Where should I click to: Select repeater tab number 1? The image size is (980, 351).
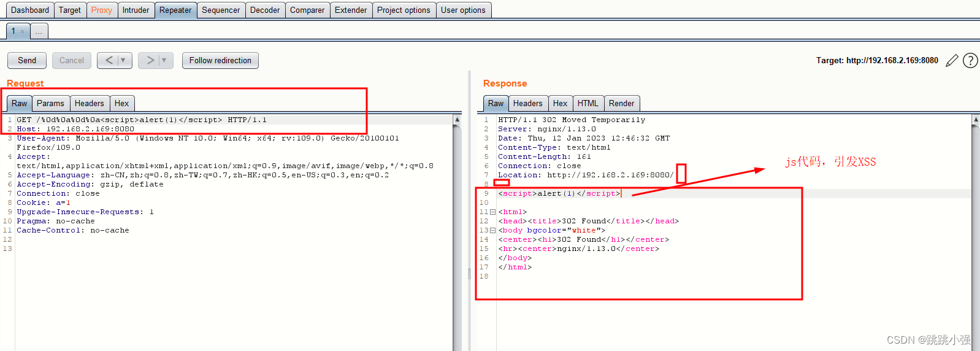[x=18, y=31]
